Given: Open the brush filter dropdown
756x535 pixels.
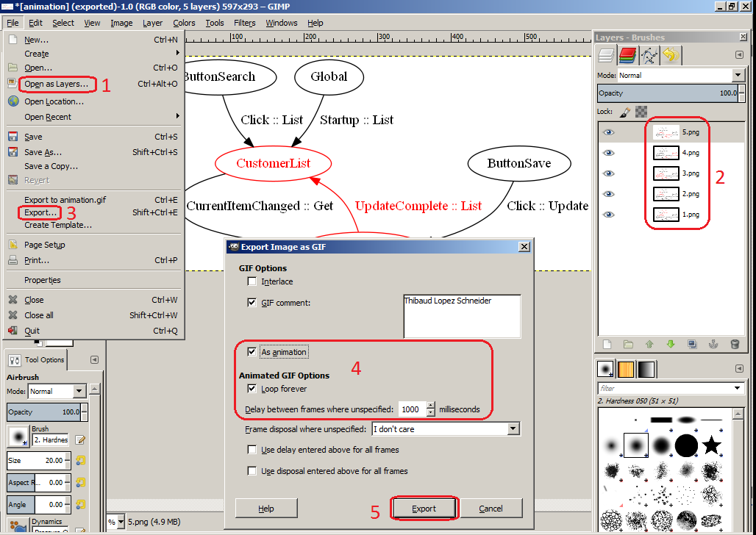Looking at the screenshot, I should coord(738,388).
